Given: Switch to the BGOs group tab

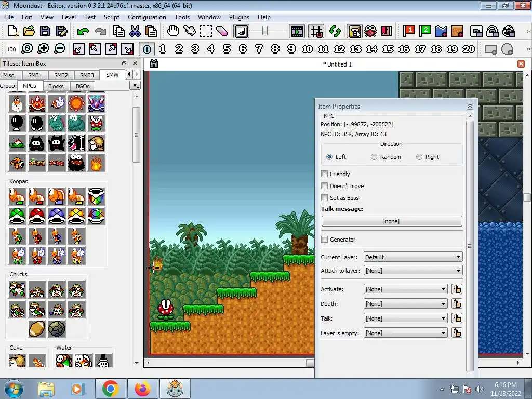Looking at the screenshot, I should click(x=83, y=86).
